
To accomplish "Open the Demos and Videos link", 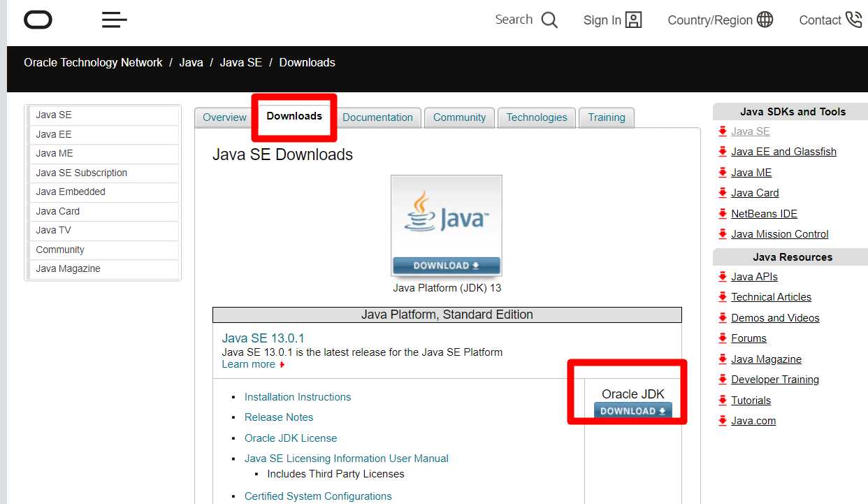I will 775,318.
